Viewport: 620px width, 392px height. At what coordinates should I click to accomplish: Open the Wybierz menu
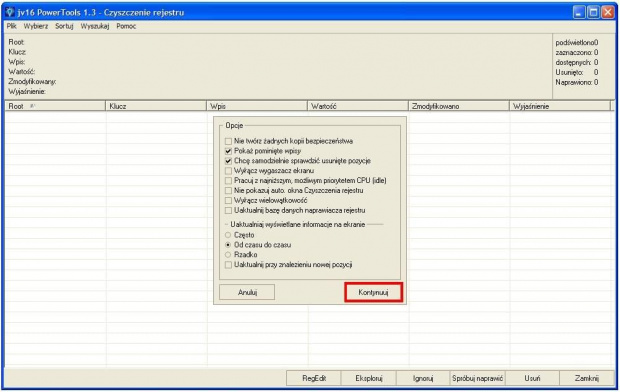pyautogui.click(x=36, y=26)
